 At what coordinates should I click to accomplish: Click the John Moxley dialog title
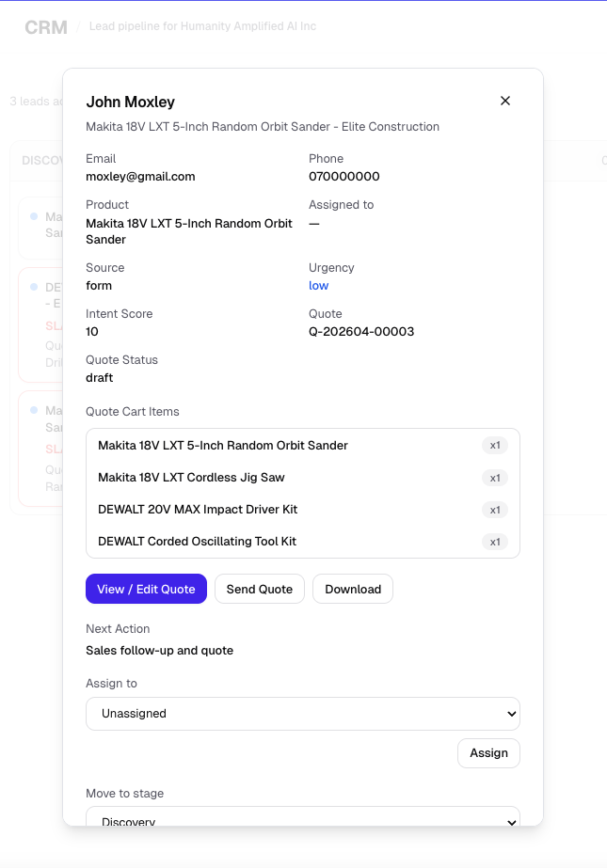pos(130,102)
